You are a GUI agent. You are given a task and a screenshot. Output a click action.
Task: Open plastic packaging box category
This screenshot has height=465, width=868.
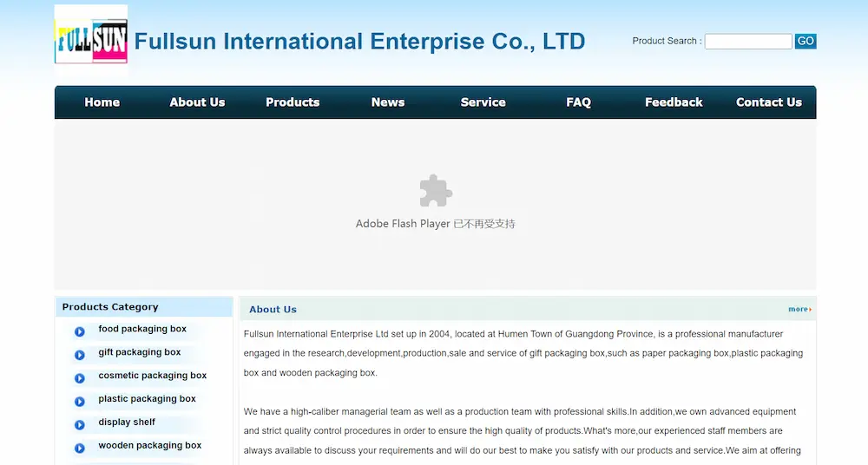(x=147, y=398)
